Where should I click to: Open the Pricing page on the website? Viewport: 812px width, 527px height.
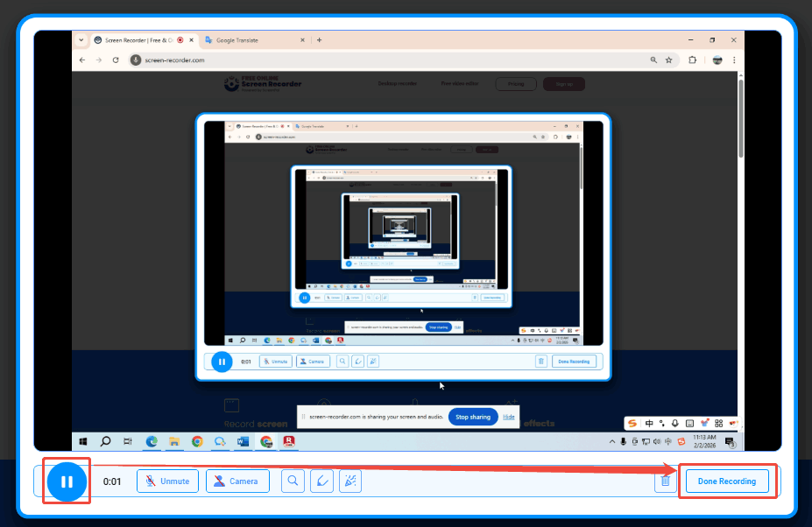[516, 84]
